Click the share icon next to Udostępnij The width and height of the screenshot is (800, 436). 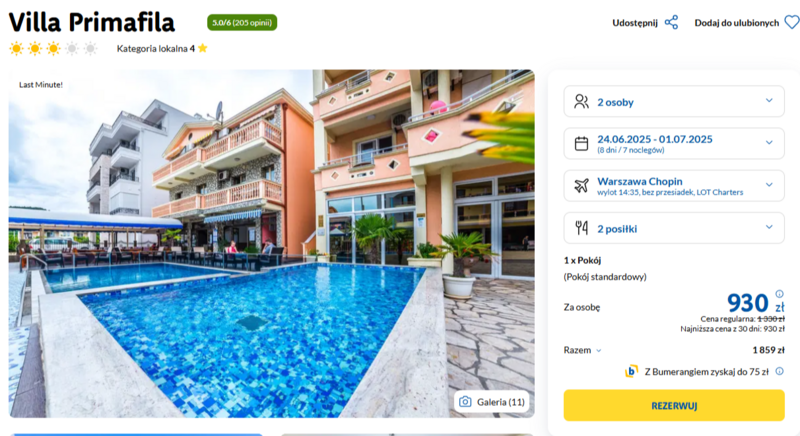click(x=671, y=22)
